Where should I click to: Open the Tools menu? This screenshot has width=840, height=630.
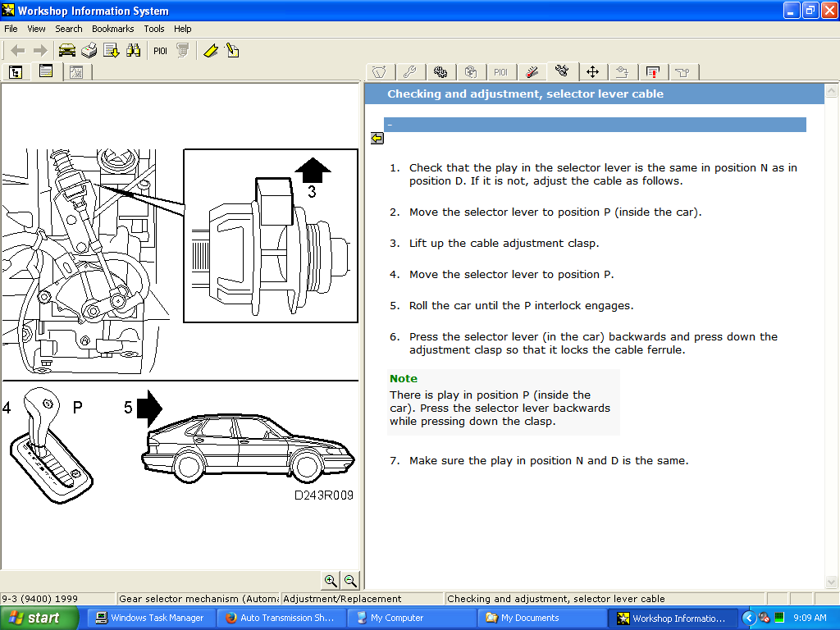[153, 28]
